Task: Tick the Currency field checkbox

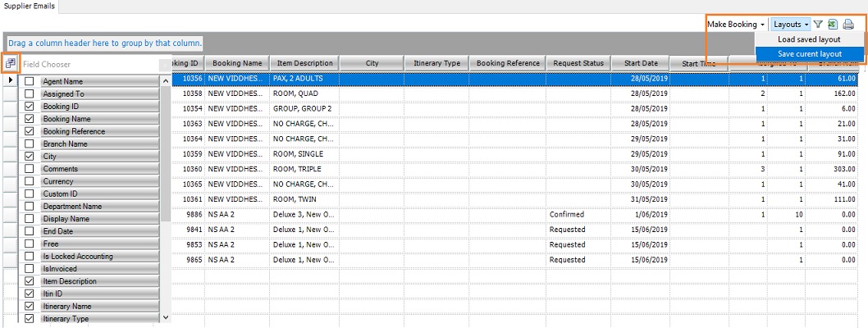Action: 30,181
